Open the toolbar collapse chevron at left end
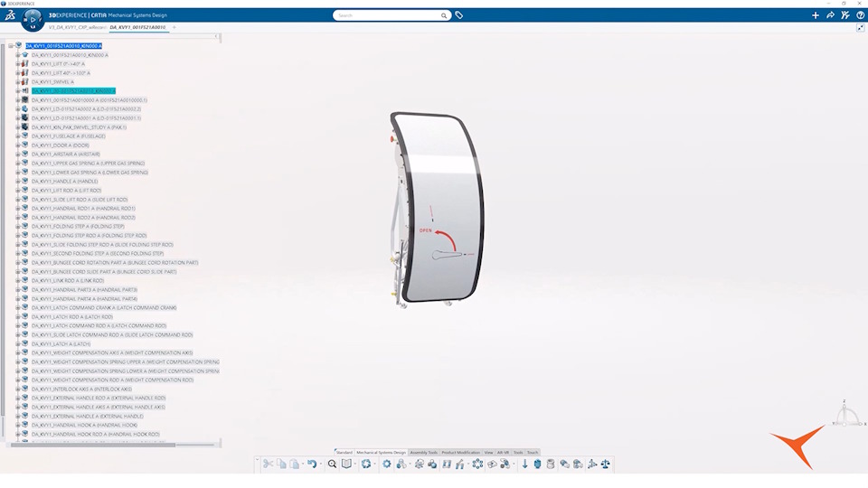 pos(257,460)
